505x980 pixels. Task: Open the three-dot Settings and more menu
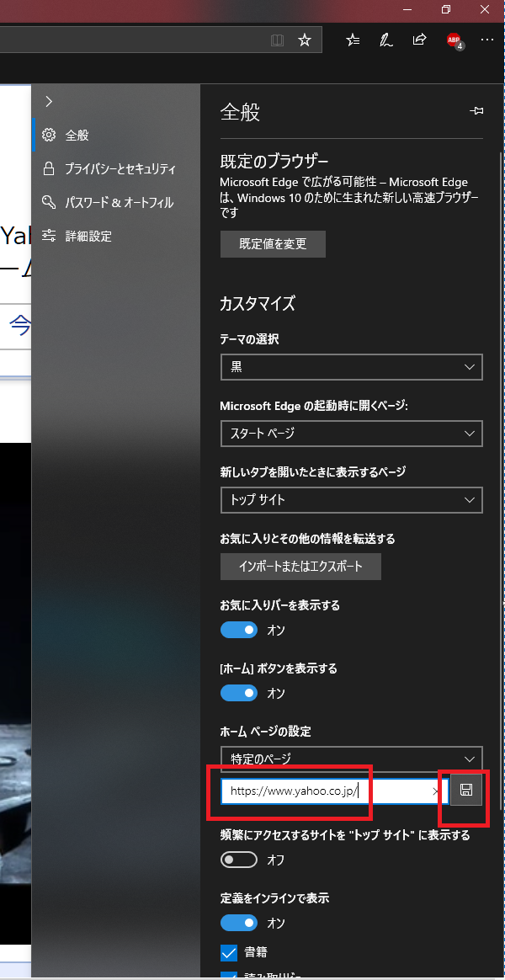click(x=487, y=40)
